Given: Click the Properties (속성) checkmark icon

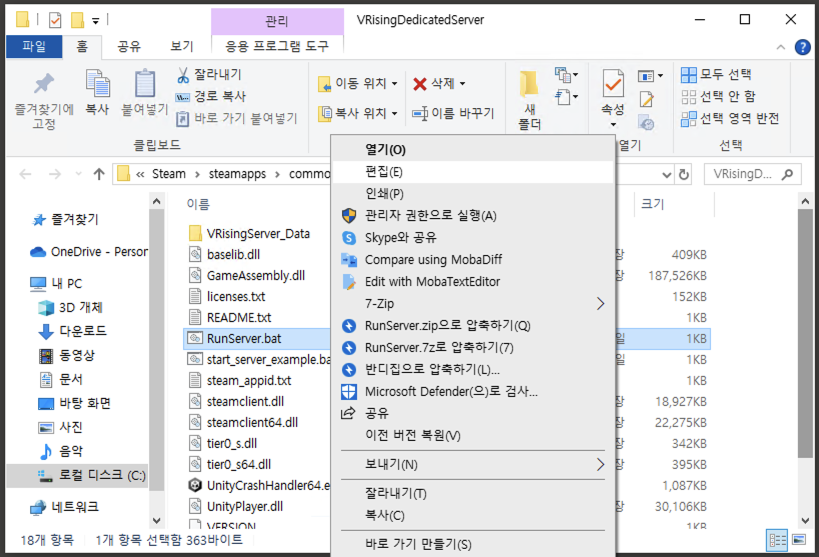Looking at the screenshot, I should pos(613,84).
